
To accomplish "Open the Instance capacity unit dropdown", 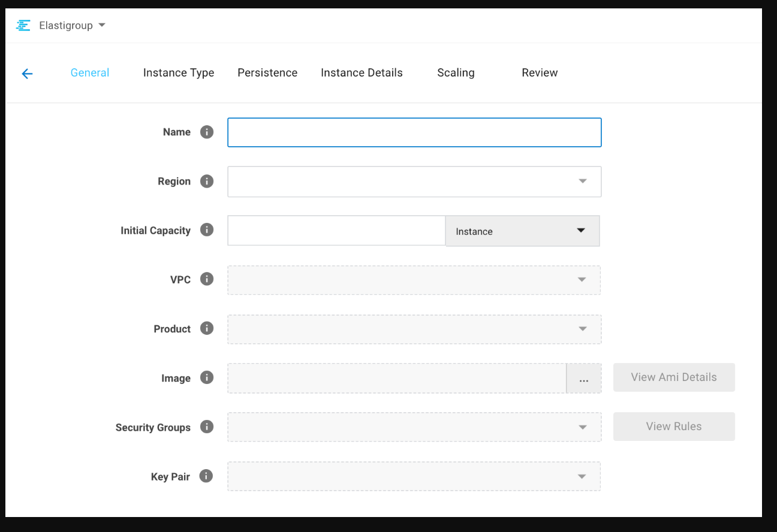I will point(522,231).
